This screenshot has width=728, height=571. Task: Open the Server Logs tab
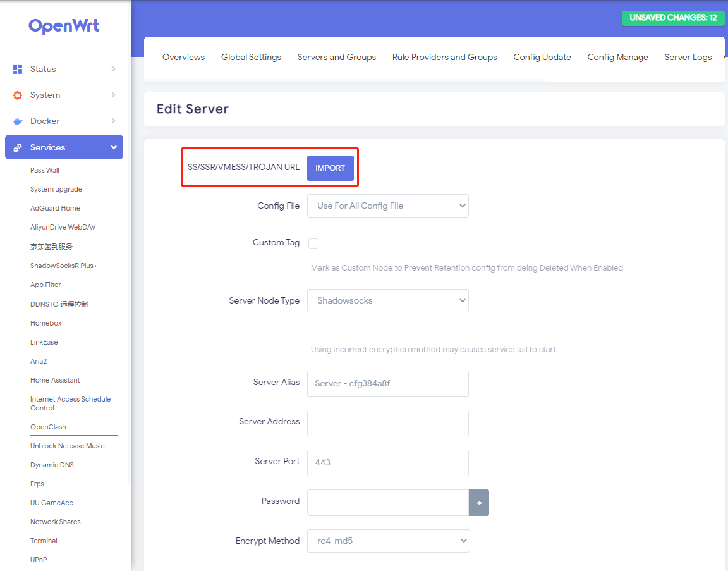[x=688, y=57]
